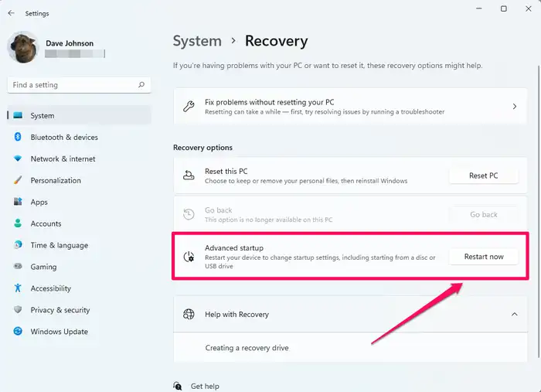Click the Restart now button

pyautogui.click(x=483, y=257)
